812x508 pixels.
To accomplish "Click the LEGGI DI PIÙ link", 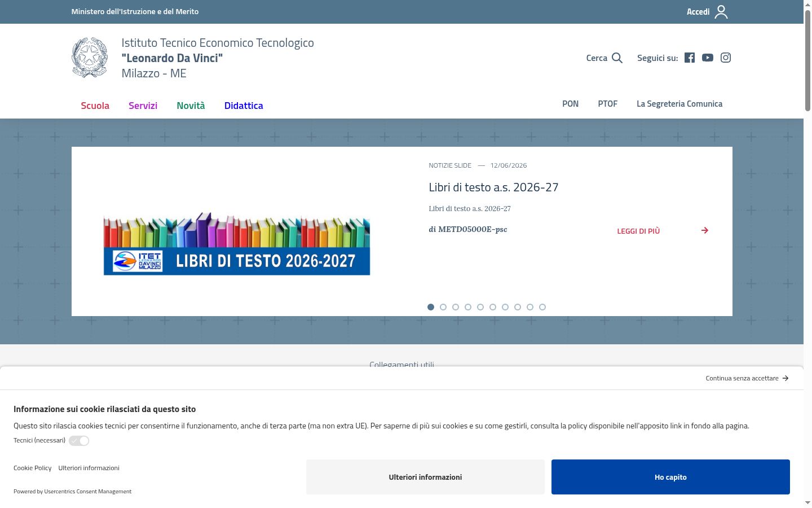I will pyautogui.click(x=638, y=231).
